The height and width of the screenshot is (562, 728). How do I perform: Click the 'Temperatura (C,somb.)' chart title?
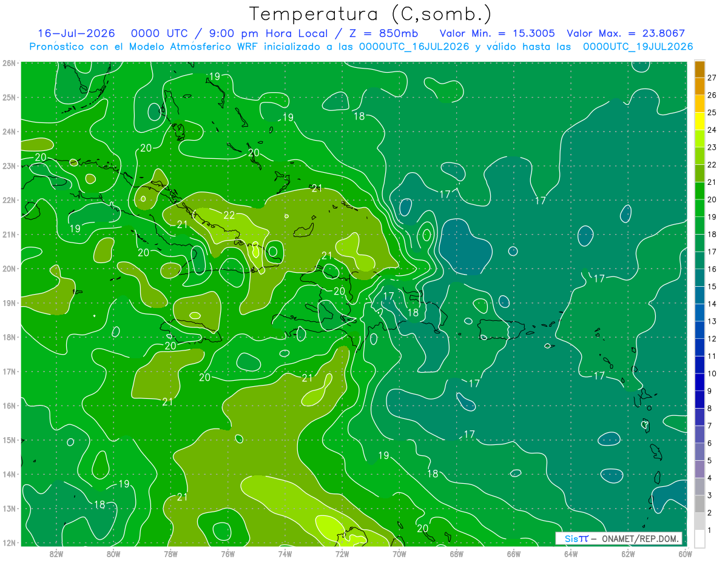point(371,14)
